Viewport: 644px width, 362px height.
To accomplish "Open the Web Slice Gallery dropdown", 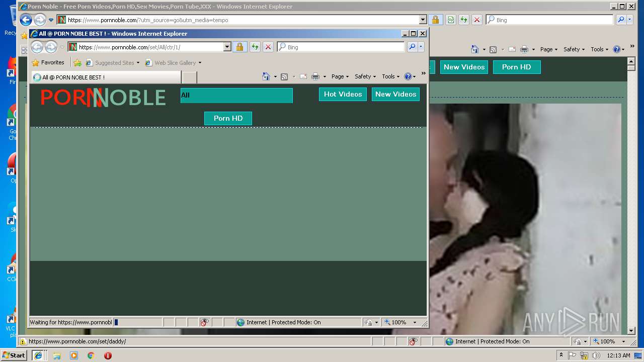I will tap(200, 63).
